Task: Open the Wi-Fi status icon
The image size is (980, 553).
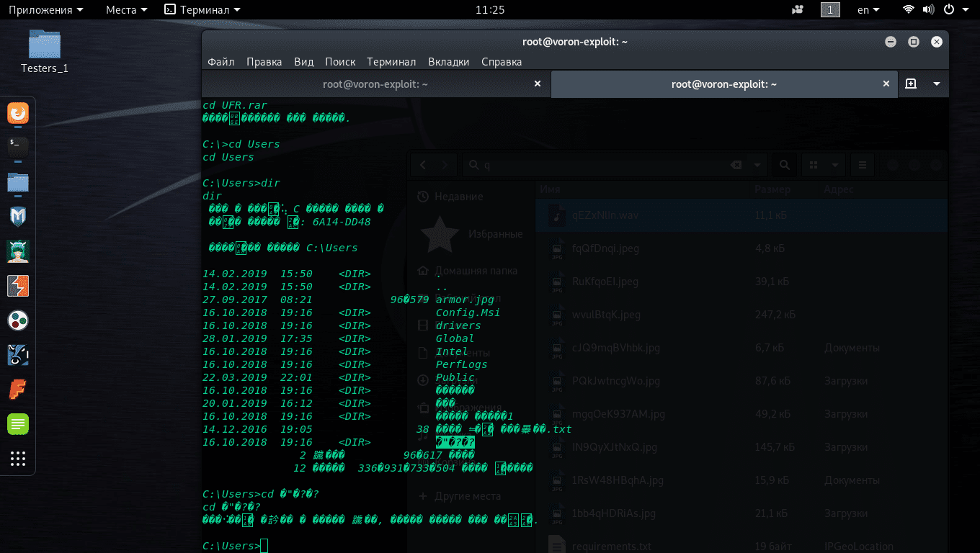Action: [909, 10]
